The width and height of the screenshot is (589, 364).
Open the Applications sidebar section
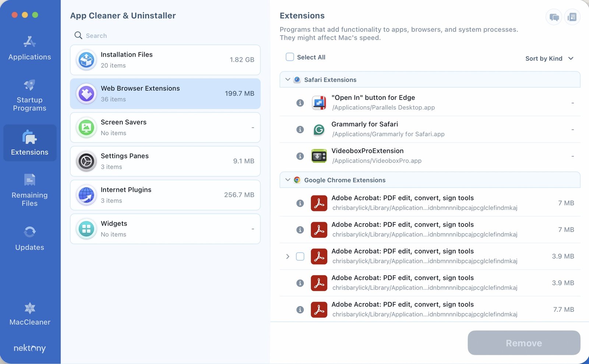(x=29, y=48)
